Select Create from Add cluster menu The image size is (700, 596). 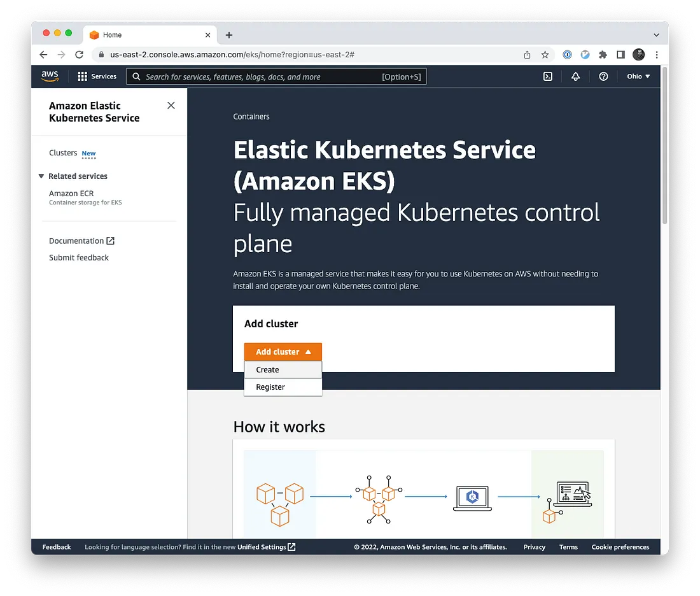(x=283, y=370)
